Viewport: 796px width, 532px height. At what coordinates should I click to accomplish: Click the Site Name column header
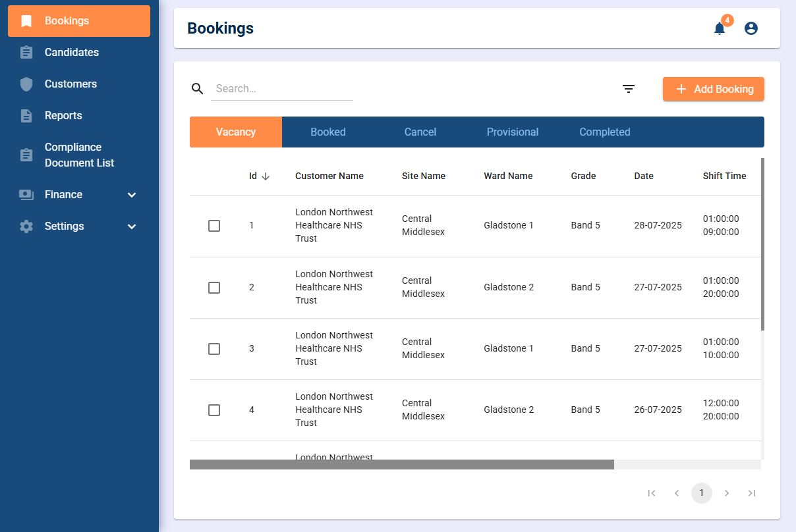click(x=424, y=176)
